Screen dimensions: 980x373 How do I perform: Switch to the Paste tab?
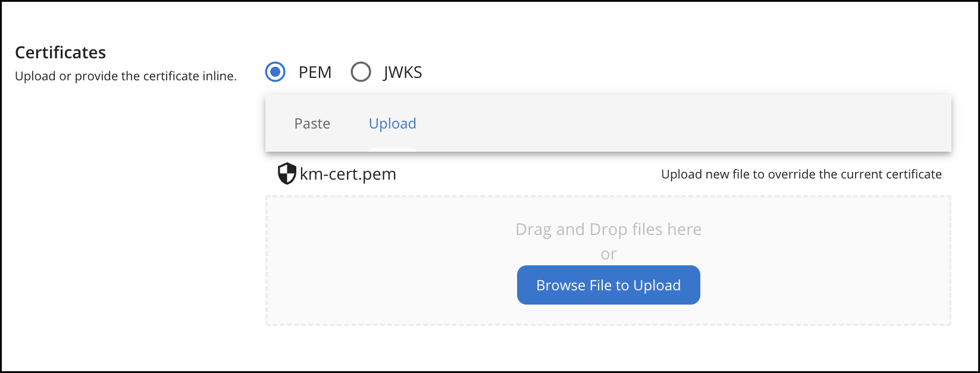[x=312, y=124]
